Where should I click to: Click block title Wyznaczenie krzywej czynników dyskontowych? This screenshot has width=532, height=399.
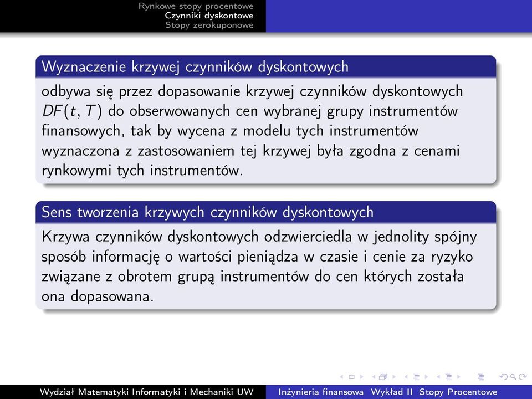click(195, 67)
